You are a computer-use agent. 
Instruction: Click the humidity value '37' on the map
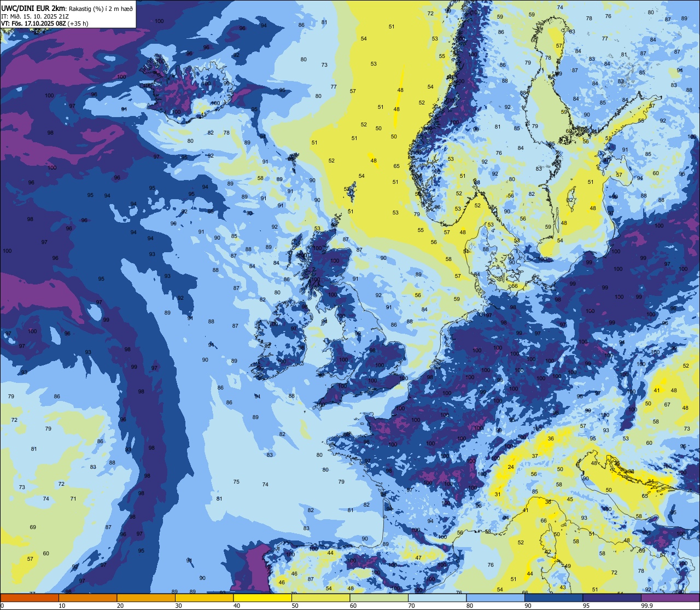[535, 456]
